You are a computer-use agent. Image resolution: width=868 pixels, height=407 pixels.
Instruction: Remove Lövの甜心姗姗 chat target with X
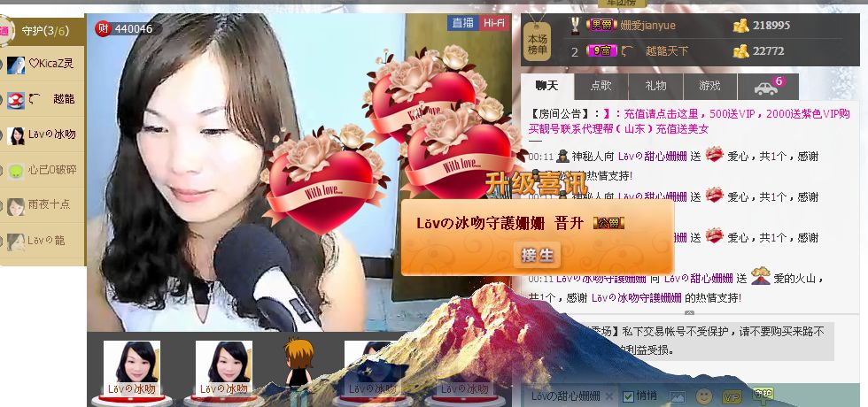pos(609,396)
